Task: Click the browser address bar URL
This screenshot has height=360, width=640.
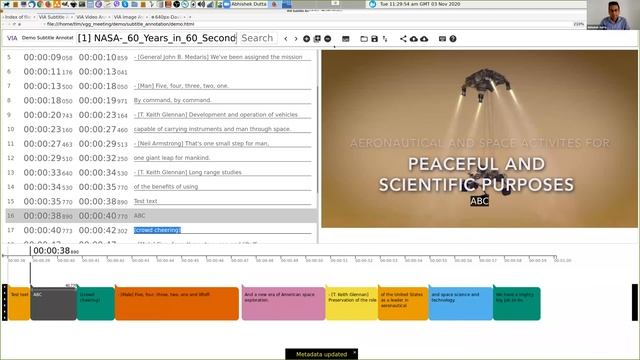Action: click(120, 24)
